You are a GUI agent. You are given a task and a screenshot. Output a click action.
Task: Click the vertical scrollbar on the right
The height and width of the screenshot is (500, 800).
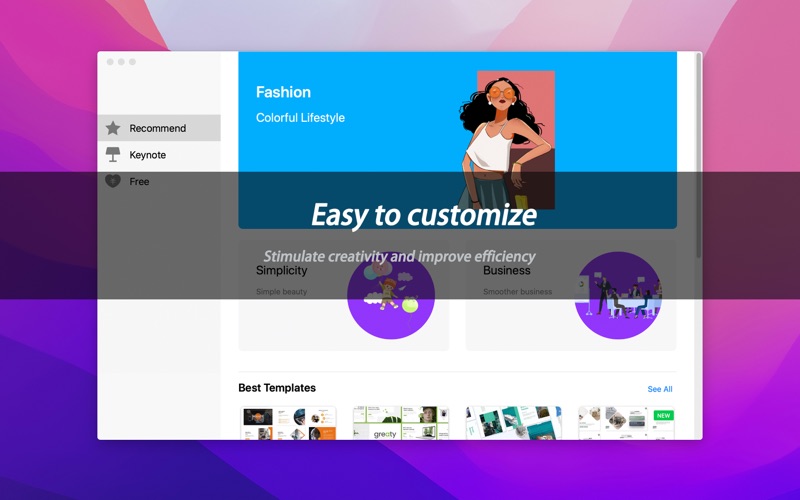698,156
